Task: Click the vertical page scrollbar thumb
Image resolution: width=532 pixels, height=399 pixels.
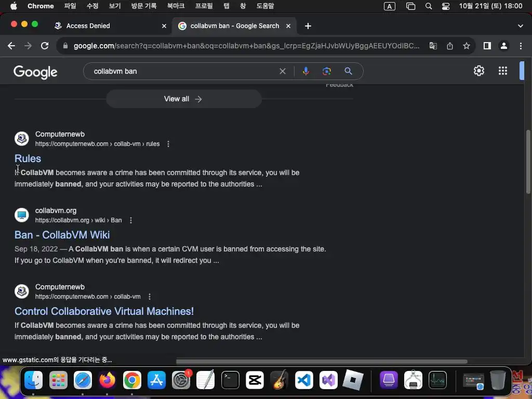Action: [528, 162]
